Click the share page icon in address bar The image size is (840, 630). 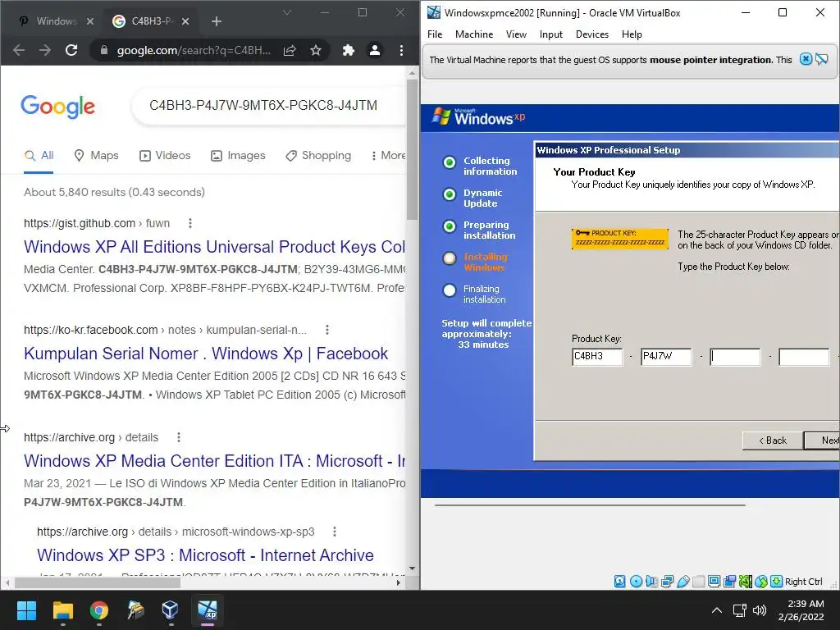coord(290,50)
